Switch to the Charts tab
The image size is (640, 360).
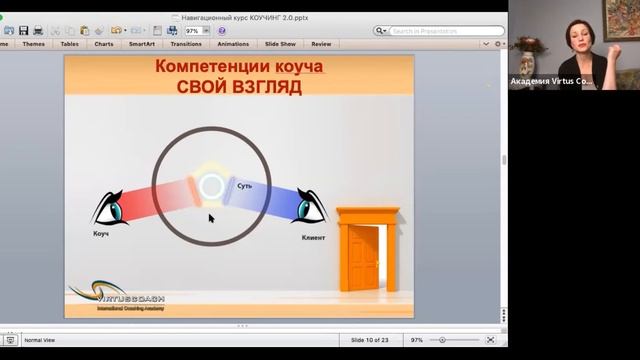(104, 44)
